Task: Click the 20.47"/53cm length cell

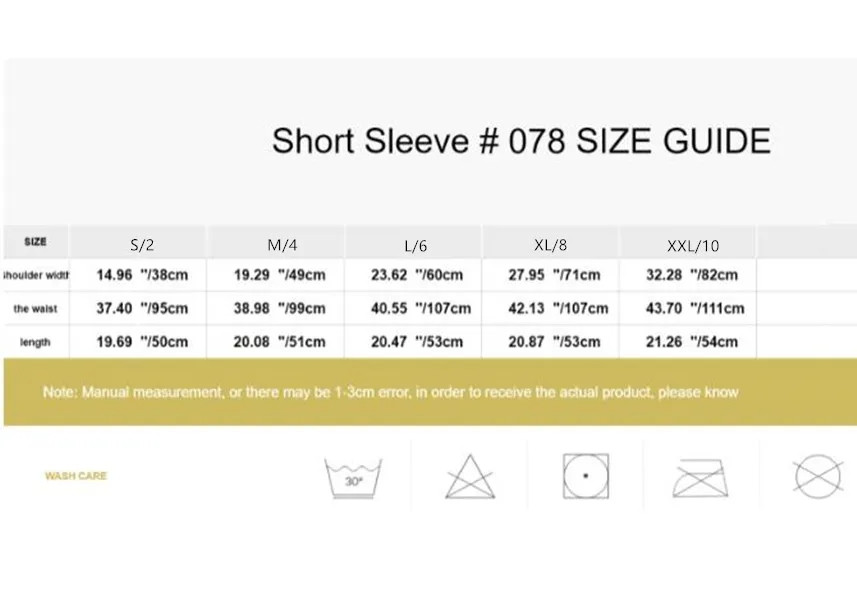Action: click(x=417, y=342)
